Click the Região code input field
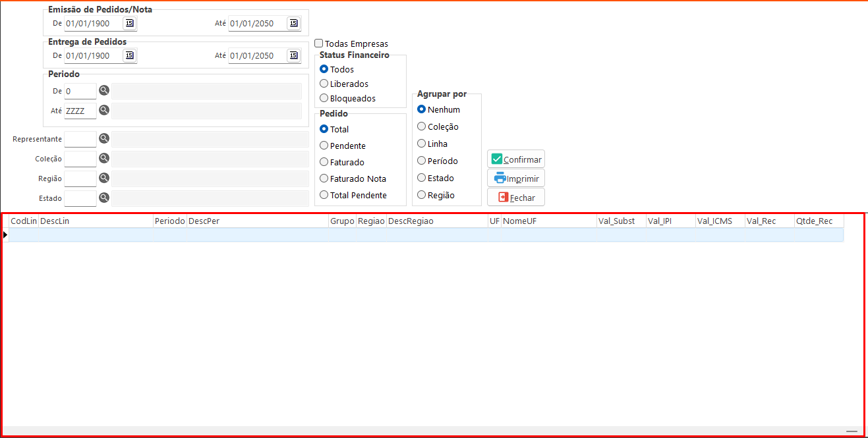Image resolution: width=868 pixels, height=438 pixels. (80, 178)
